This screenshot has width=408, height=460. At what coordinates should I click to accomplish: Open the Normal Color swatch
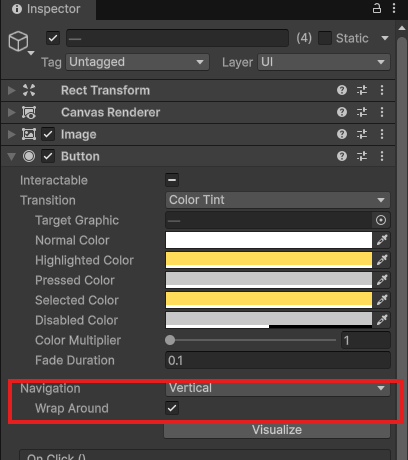coord(269,240)
